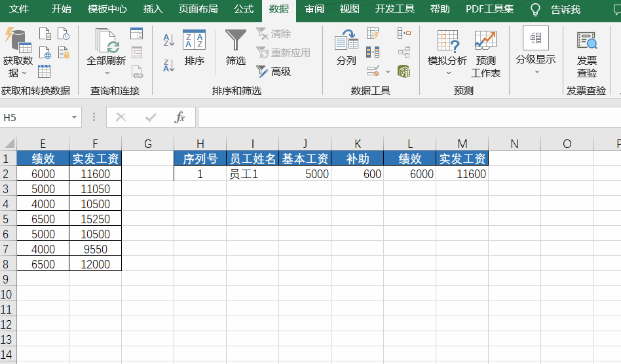The height and width of the screenshot is (364, 621).
Task: Sort descending with the Z-to-A icon
Action: [169, 65]
